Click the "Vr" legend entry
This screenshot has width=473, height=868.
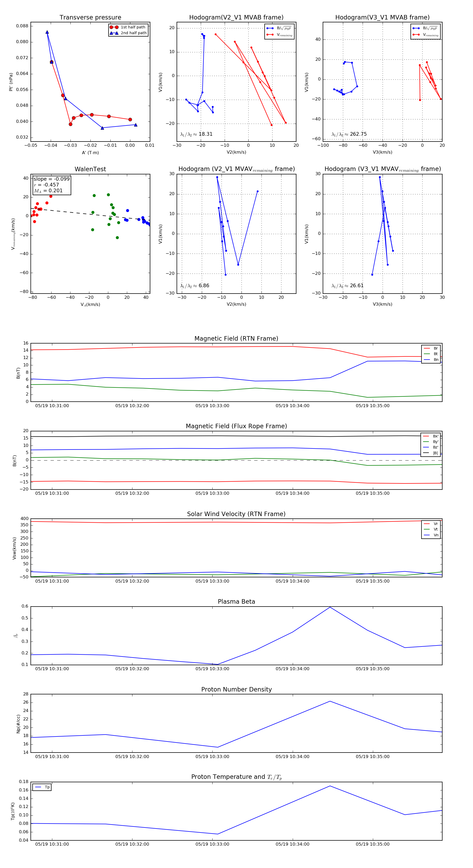(431, 524)
